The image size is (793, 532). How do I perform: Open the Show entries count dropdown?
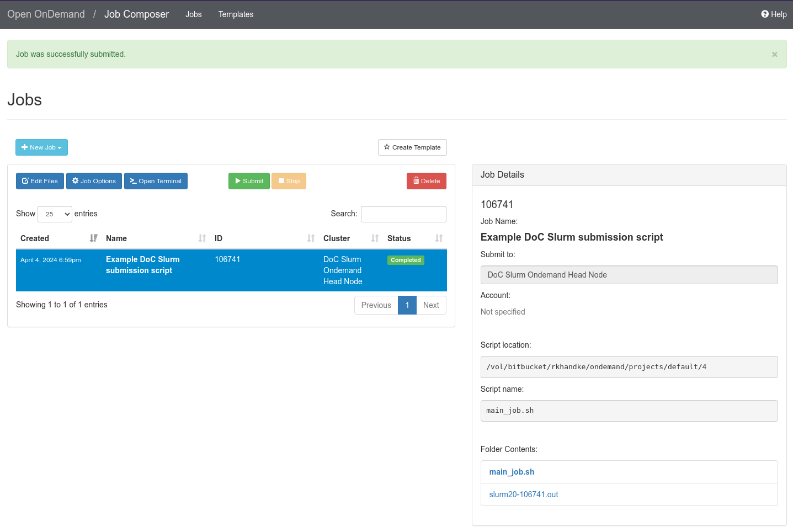click(x=55, y=214)
